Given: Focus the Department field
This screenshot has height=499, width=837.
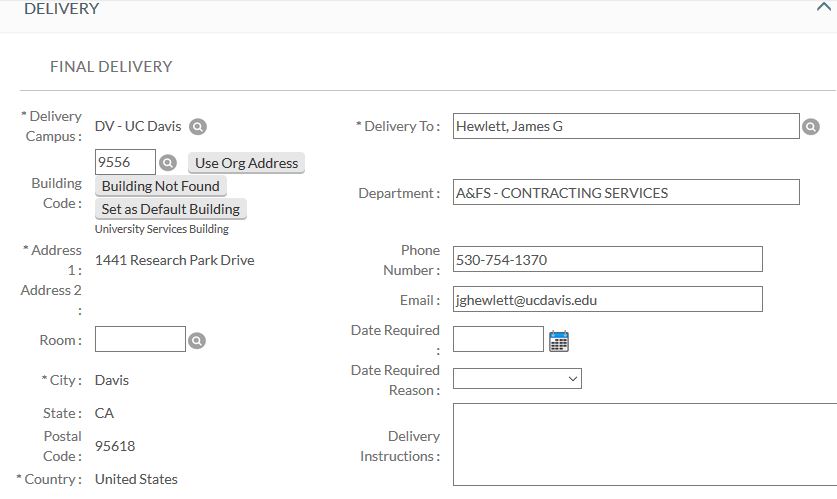Looking at the screenshot, I should pyautogui.click(x=626, y=192).
